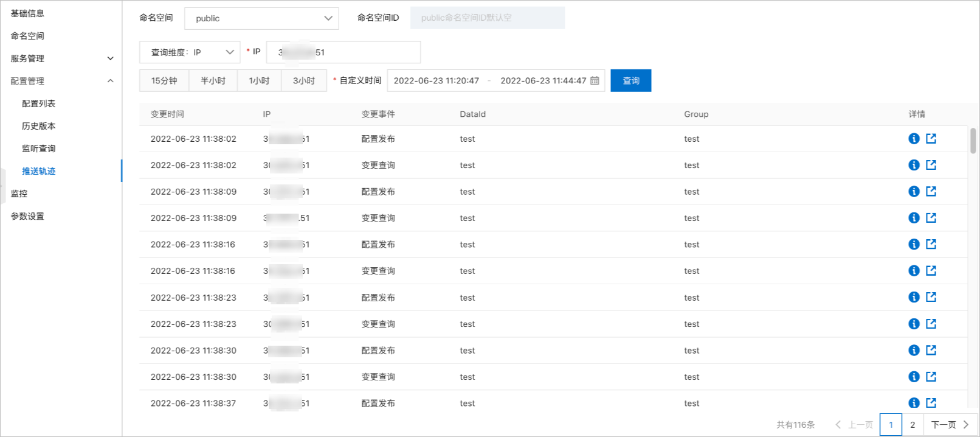Open link icon for 11:38:16 变更查询 entry
Screen dimensions: 980x437
(x=931, y=271)
